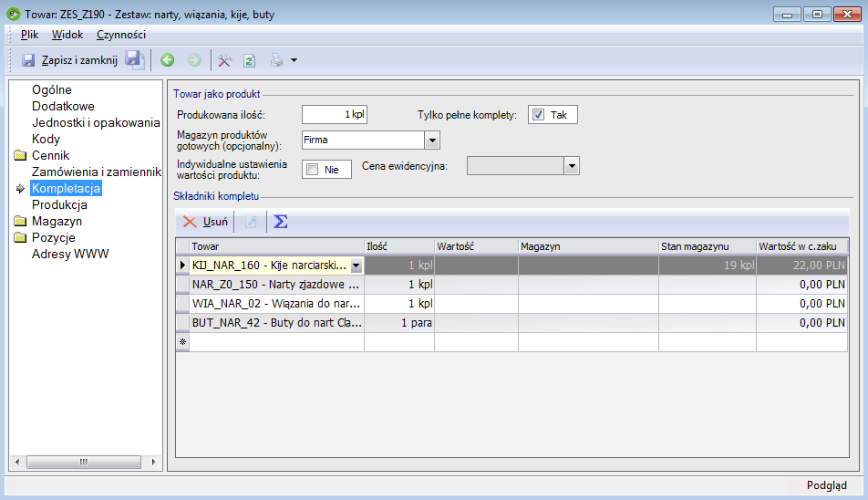
Task: Click the Ilość column header
Action: 399,246
